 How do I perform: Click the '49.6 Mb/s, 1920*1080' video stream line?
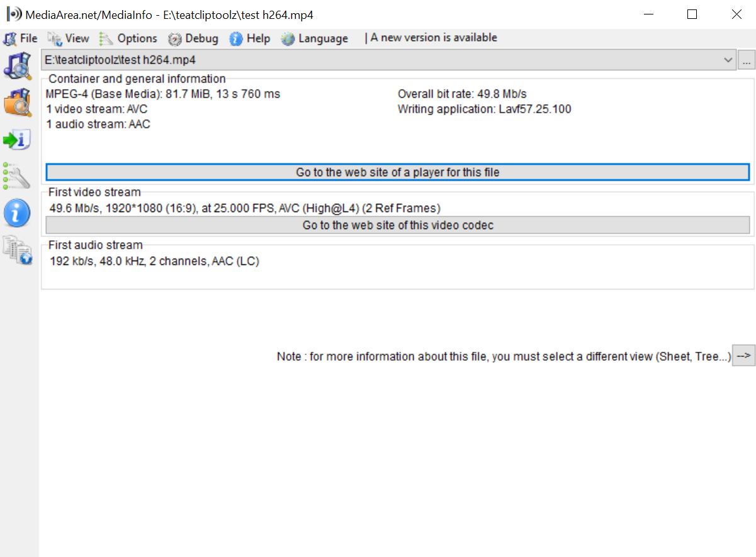click(245, 208)
